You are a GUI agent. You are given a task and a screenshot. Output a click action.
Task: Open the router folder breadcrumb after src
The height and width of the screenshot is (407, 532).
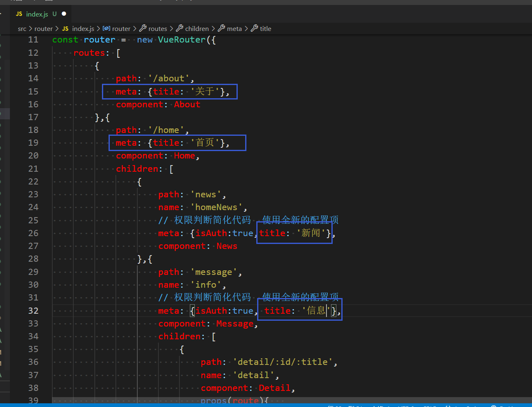click(x=43, y=28)
